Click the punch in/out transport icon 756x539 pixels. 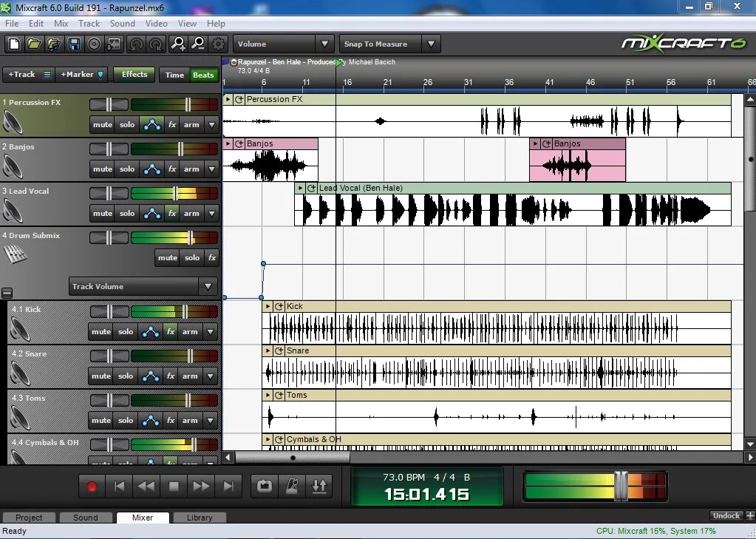(x=319, y=486)
